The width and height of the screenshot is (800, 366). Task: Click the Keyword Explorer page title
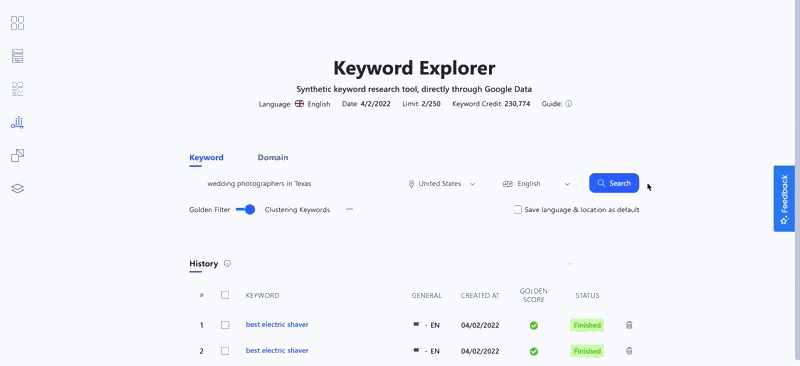click(x=414, y=67)
